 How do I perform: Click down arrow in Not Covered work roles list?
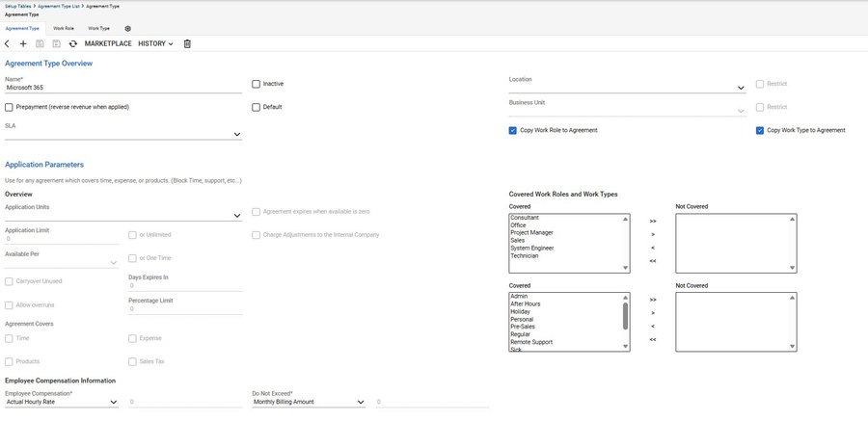pos(792,268)
